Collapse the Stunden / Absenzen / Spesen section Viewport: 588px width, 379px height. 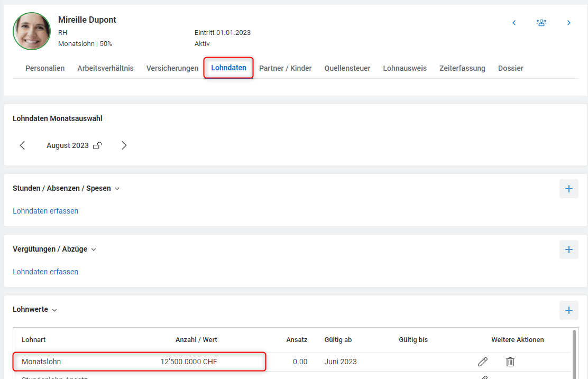pos(117,189)
